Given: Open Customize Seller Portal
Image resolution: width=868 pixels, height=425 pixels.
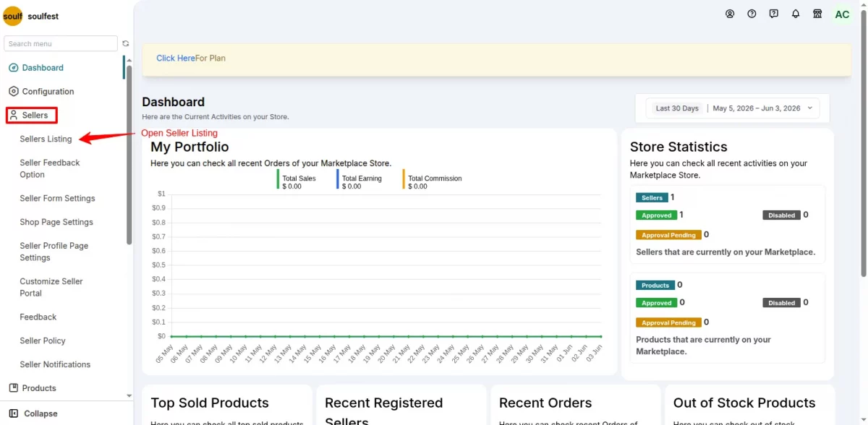Looking at the screenshot, I should 51,287.
